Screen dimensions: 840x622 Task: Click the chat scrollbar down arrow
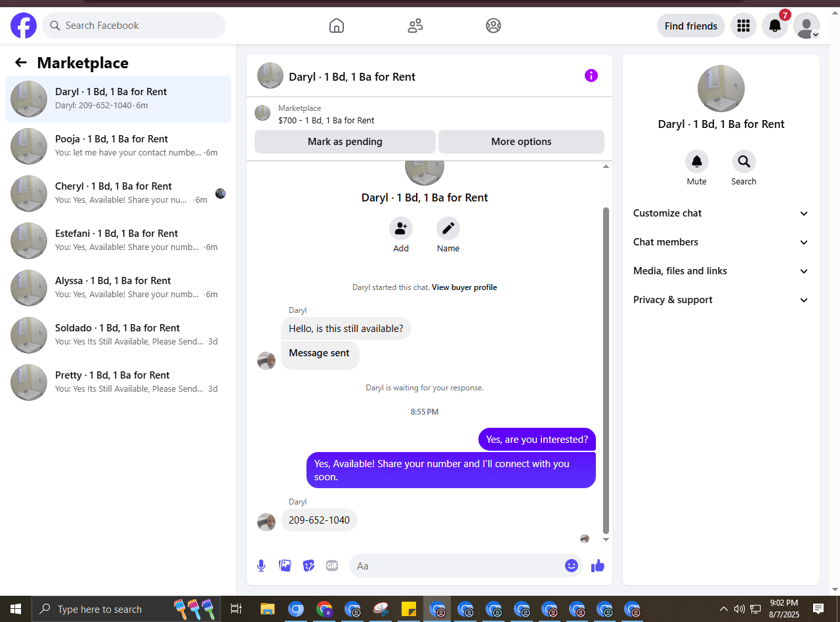point(606,540)
